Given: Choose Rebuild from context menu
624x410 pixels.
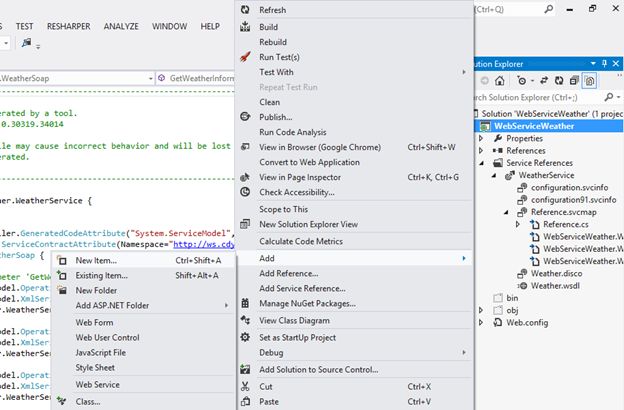Looking at the screenshot, I should click(x=355, y=42).
